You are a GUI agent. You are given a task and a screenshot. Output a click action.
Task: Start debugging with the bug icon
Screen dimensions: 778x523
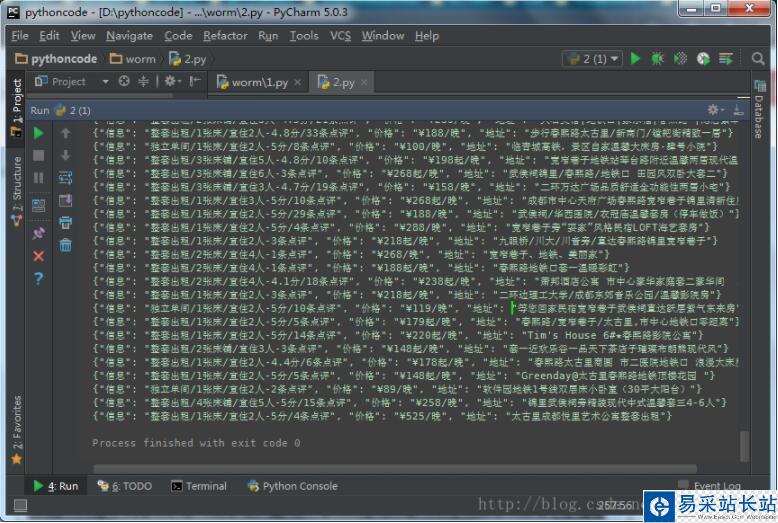[657, 59]
